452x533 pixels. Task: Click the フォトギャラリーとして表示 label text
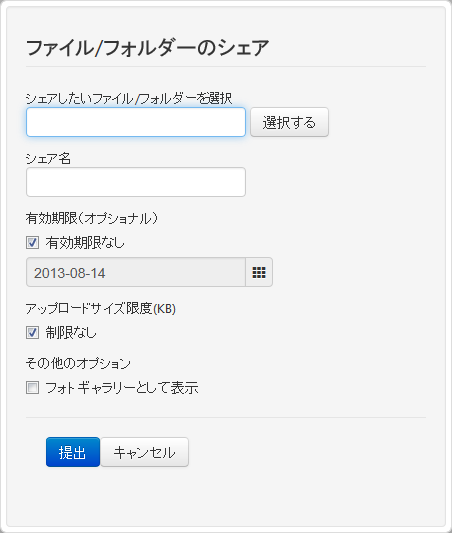click(x=122, y=388)
